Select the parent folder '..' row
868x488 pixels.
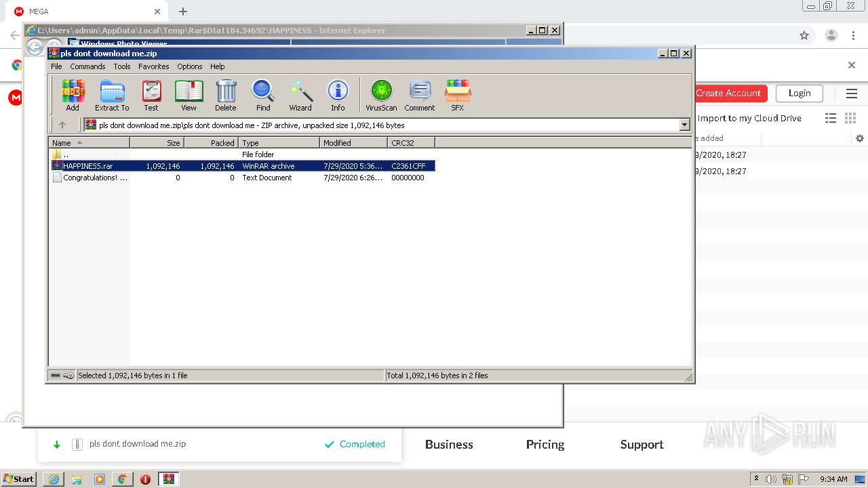pos(242,155)
